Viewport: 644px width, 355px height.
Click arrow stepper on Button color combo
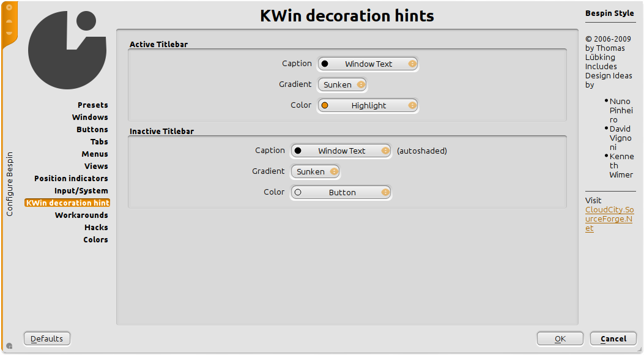click(385, 192)
